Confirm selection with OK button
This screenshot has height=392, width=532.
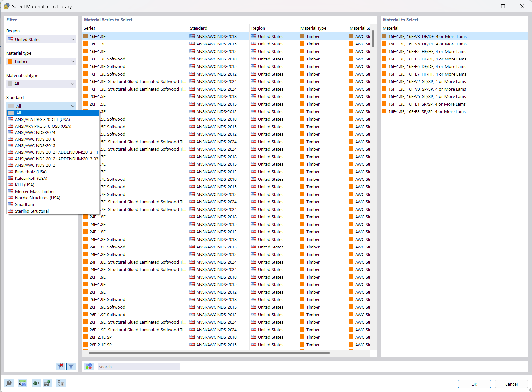(474, 384)
